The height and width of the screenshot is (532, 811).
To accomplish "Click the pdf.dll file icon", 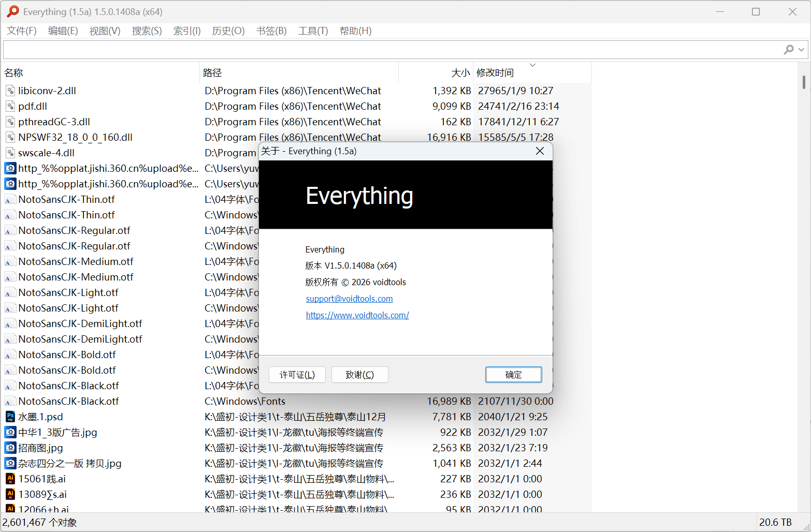I will click(10, 106).
